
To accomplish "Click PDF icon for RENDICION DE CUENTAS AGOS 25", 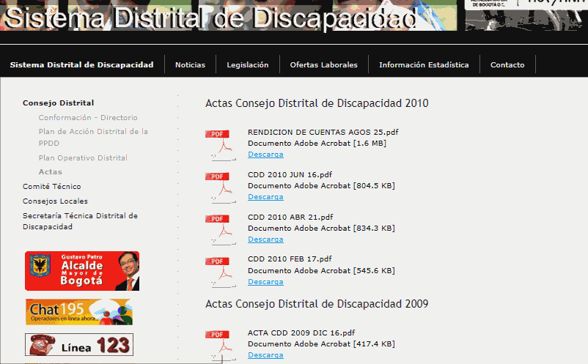I will [217, 144].
